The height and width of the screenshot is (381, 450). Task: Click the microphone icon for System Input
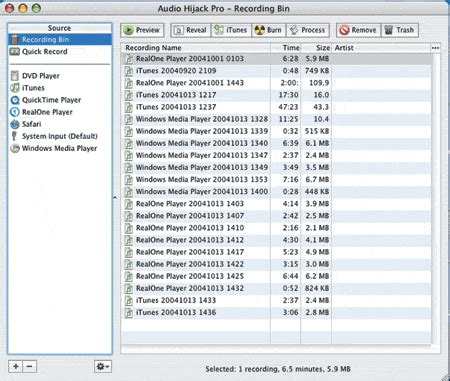tap(14, 136)
